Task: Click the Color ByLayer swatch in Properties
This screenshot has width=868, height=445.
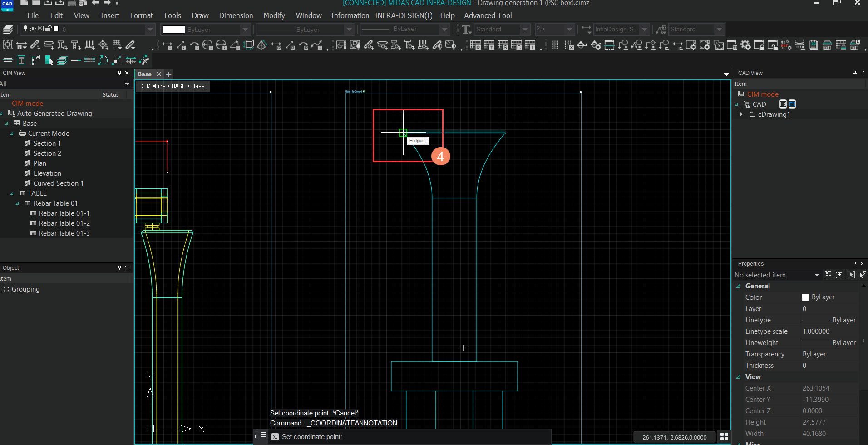Action: tap(805, 297)
